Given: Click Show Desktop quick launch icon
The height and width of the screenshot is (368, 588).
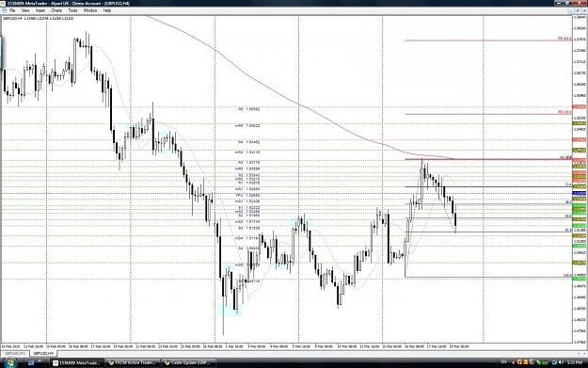Looking at the screenshot, I should pyautogui.click(x=31, y=362).
